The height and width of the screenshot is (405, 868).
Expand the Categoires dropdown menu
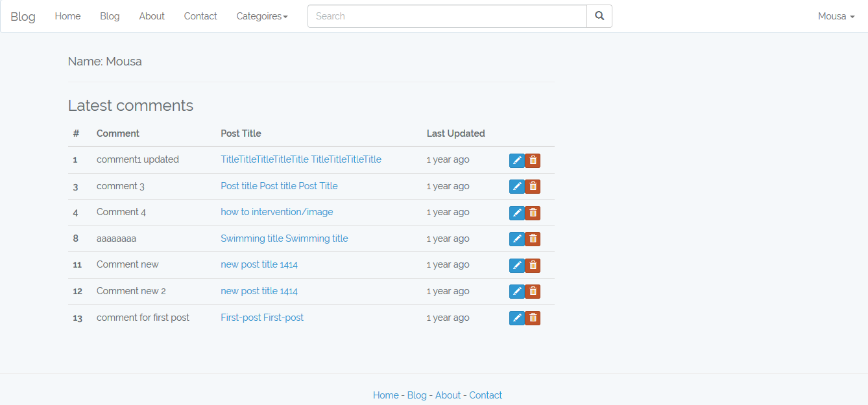(x=261, y=16)
